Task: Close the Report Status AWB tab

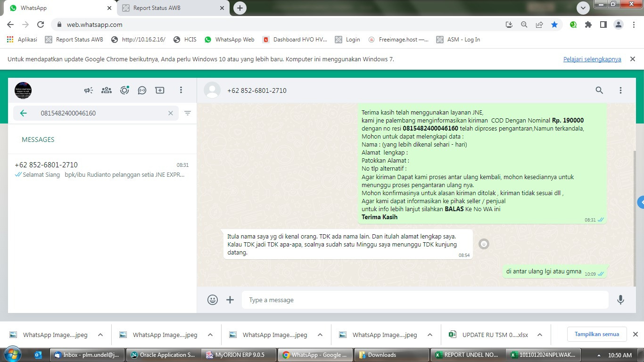Action: click(222, 8)
